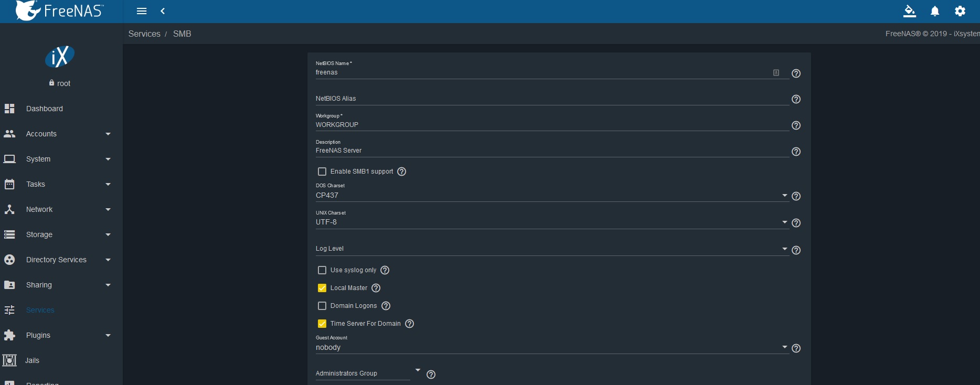The height and width of the screenshot is (385, 980).
Task: Expand the Storage menu arrow
Action: tap(108, 234)
